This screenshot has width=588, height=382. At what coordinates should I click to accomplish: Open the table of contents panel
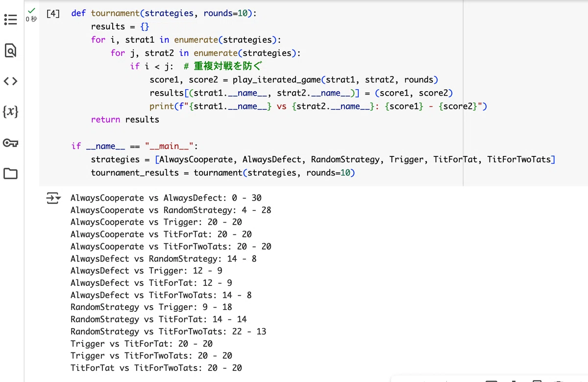pyautogui.click(x=10, y=20)
